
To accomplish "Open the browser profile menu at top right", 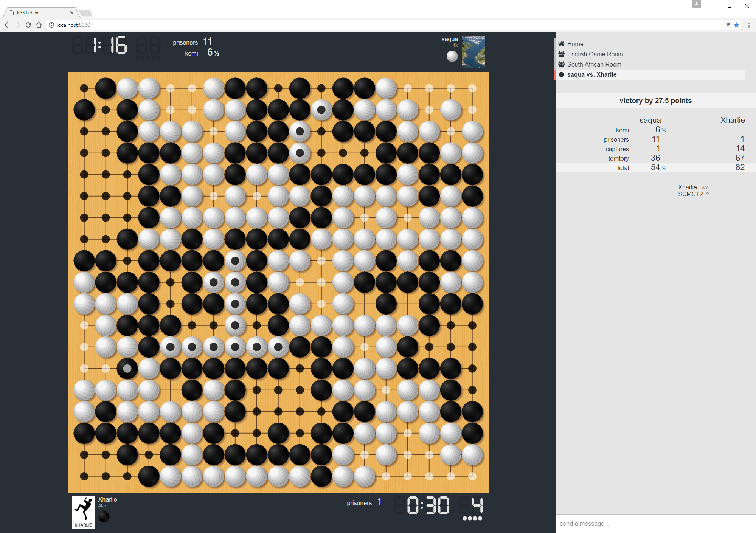I will (x=697, y=4).
